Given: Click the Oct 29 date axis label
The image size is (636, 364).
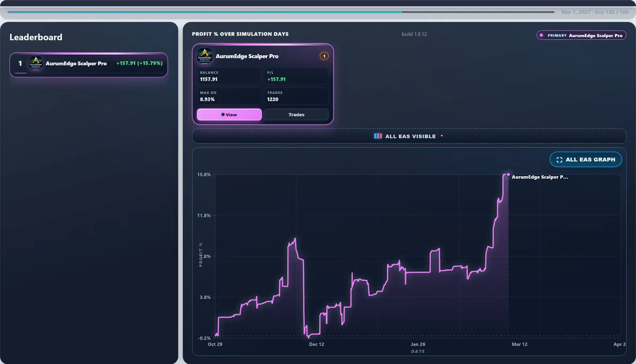Looking at the screenshot, I should tap(215, 344).
